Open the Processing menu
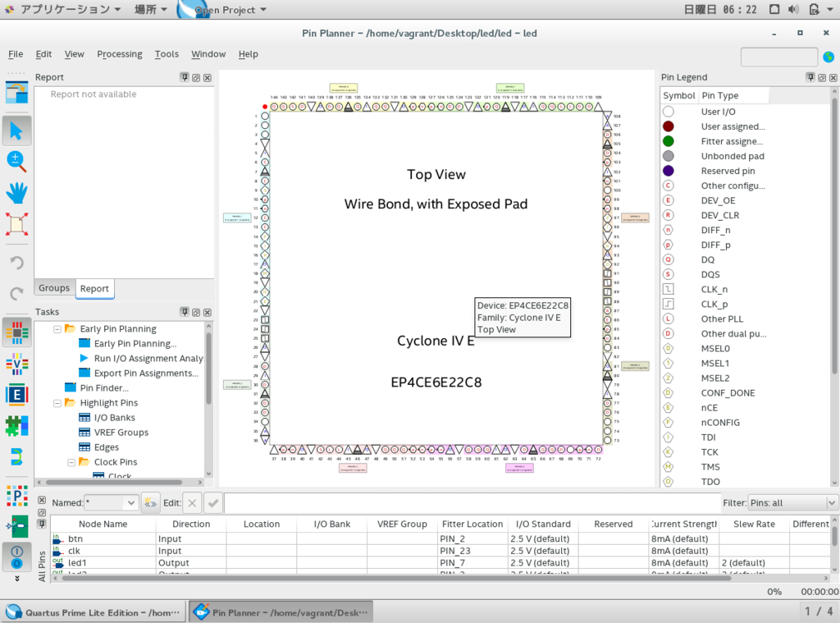840x623 pixels. click(x=120, y=54)
